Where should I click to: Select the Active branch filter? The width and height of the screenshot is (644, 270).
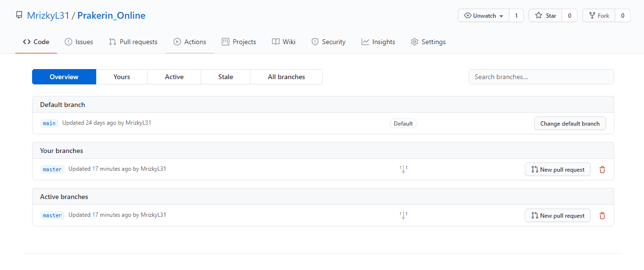point(174,77)
